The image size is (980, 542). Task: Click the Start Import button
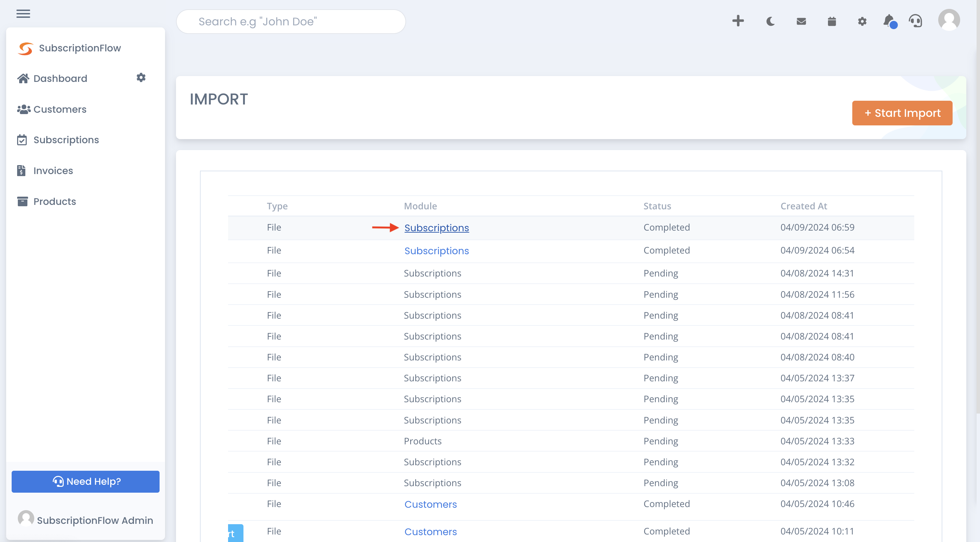point(902,113)
